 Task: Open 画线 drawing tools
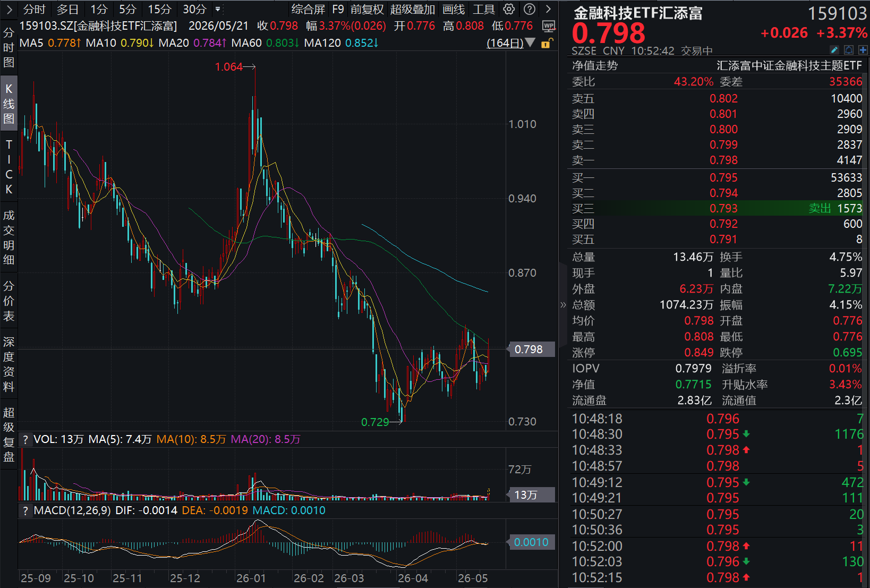pyautogui.click(x=454, y=9)
